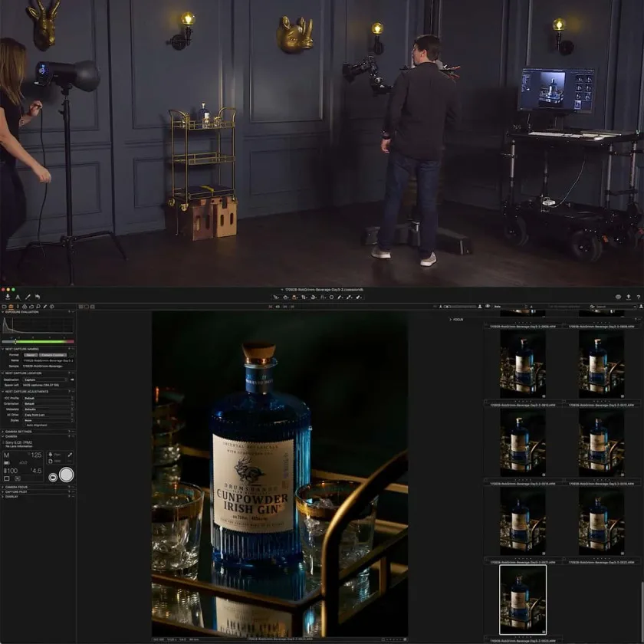This screenshot has width=644, height=644.
Task: Open the Metadata tool tab (info icon)
Action: click(51, 306)
